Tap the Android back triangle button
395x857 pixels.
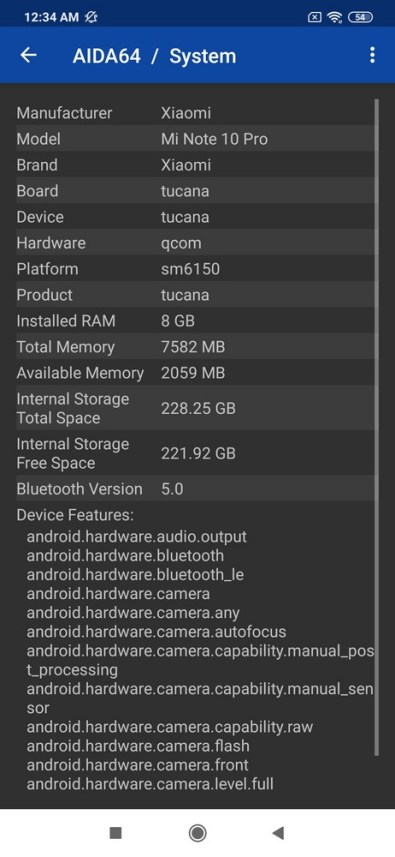click(278, 832)
